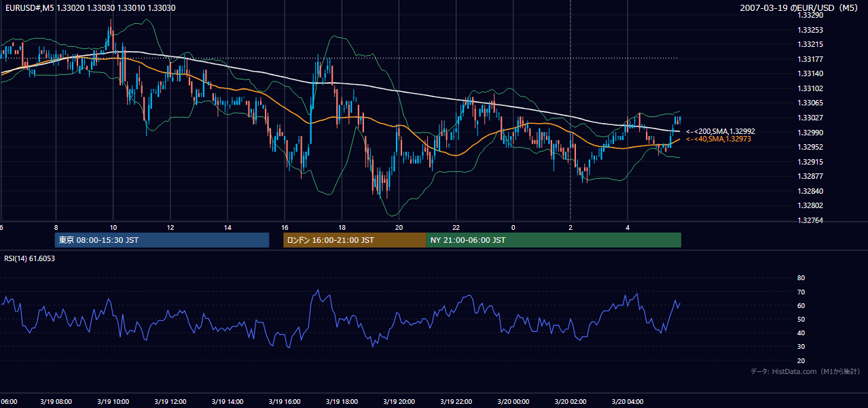Click the 3/19 22:00 time label
868x408 pixels.
pyautogui.click(x=456, y=402)
